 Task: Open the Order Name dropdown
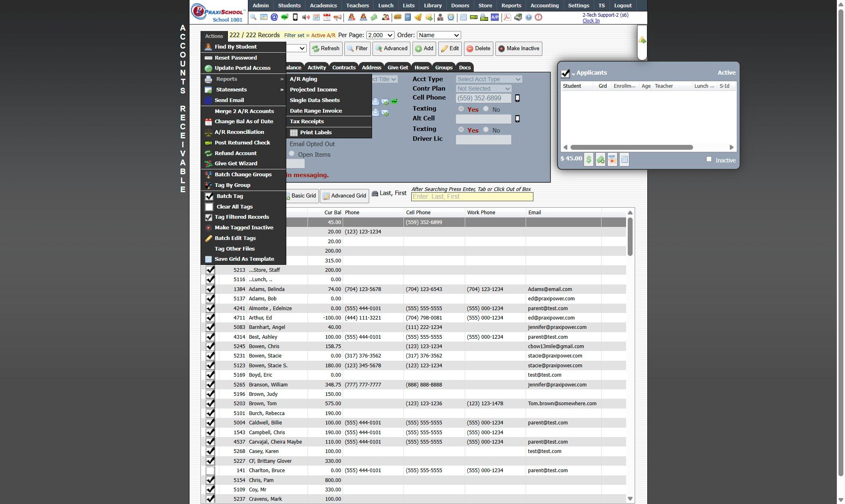[x=439, y=36]
